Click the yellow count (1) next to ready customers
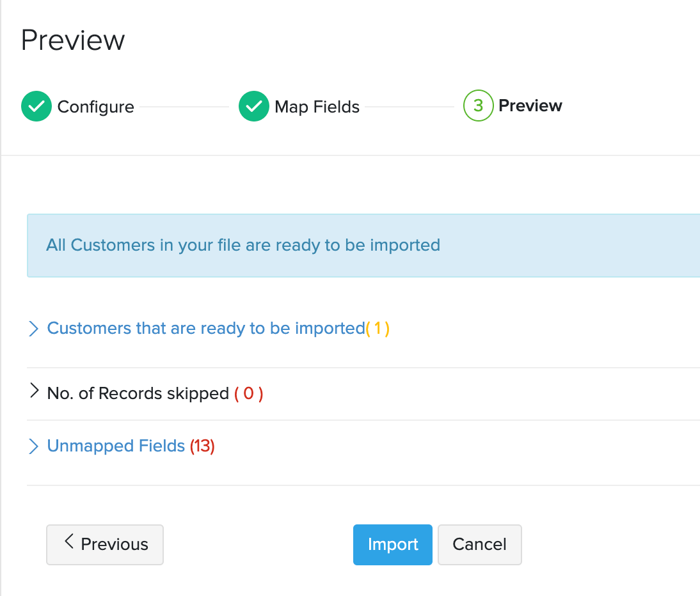Screen dimensions: 700x596 [376, 328]
